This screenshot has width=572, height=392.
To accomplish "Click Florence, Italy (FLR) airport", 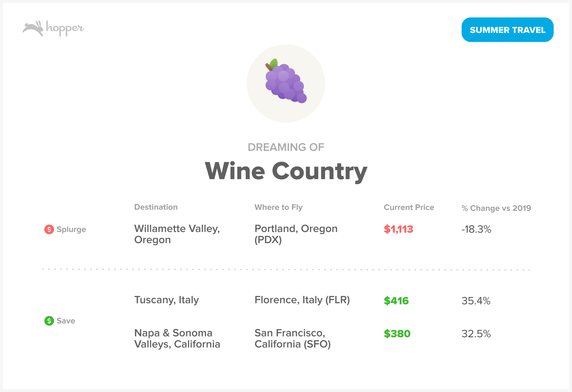I will [302, 300].
